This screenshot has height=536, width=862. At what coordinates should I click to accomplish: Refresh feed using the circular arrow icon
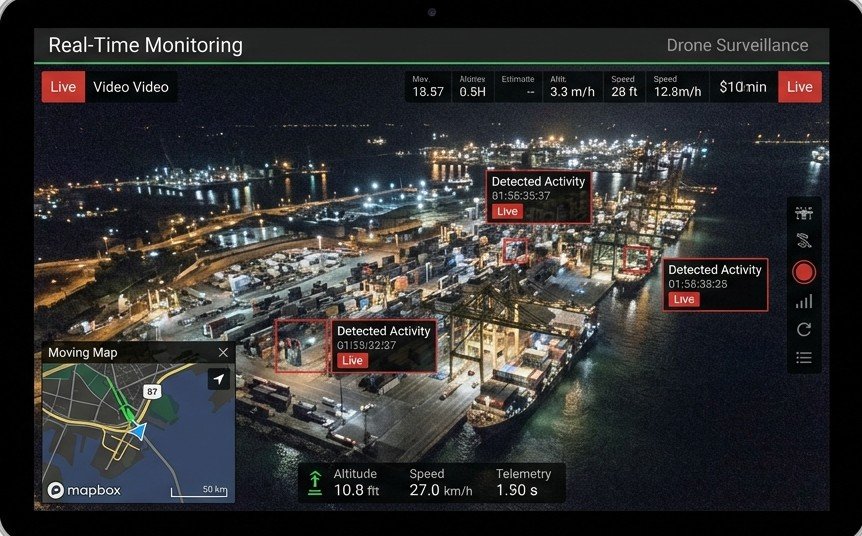(804, 330)
